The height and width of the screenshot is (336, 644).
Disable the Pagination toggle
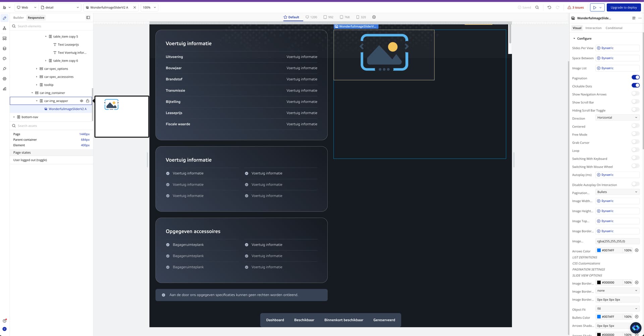point(635,77)
